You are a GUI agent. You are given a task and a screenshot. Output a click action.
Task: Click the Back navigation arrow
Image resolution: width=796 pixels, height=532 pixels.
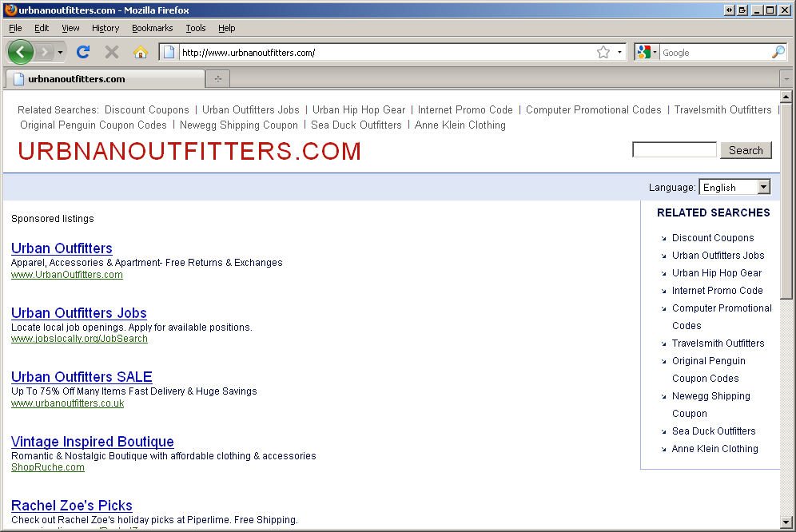tap(20, 52)
